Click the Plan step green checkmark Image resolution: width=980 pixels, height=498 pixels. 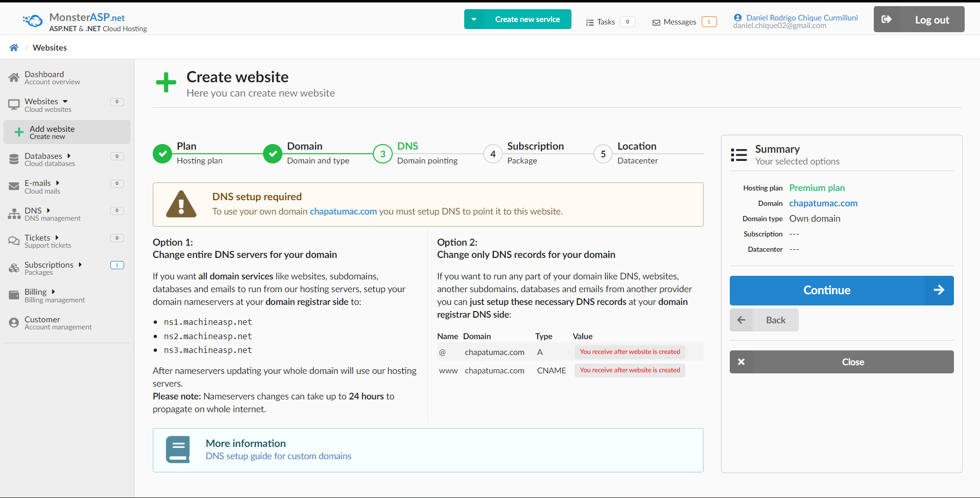[162, 154]
